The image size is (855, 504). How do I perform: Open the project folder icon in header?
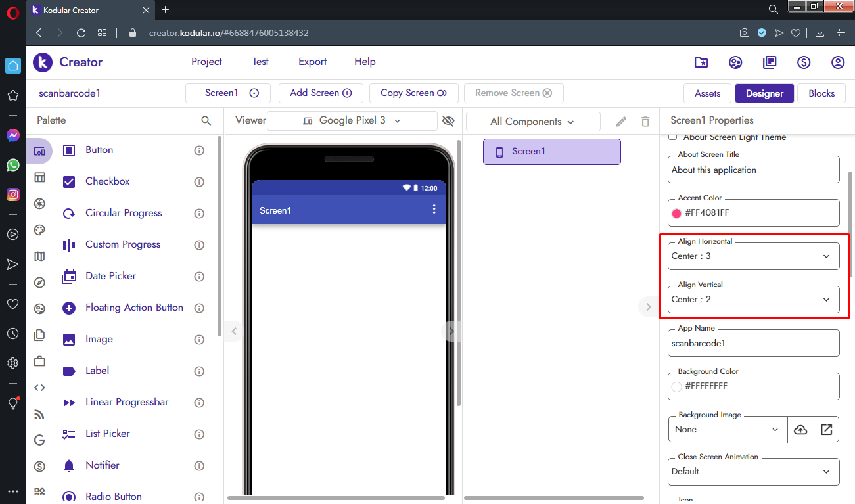pyautogui.click(x=701, y=62)
